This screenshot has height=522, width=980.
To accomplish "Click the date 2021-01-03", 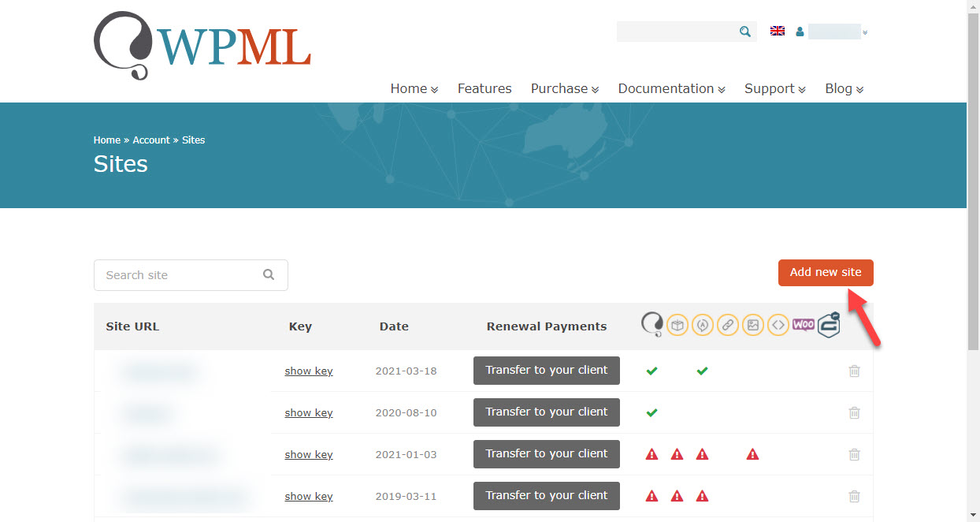I will click(x=406, y=454).
